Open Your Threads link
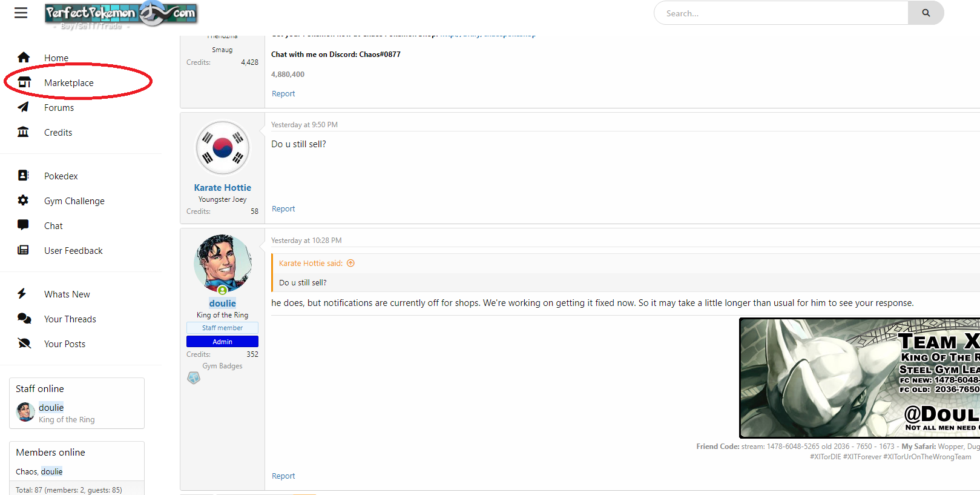Viewport: 980px width, 495px height. click(x=70, y=319)
